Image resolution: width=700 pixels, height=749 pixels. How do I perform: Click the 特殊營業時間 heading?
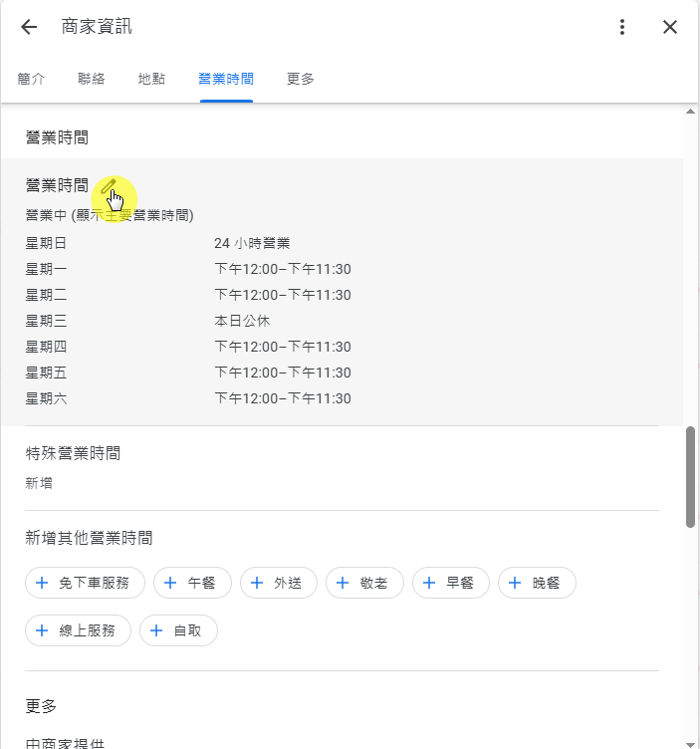[73, 453]
